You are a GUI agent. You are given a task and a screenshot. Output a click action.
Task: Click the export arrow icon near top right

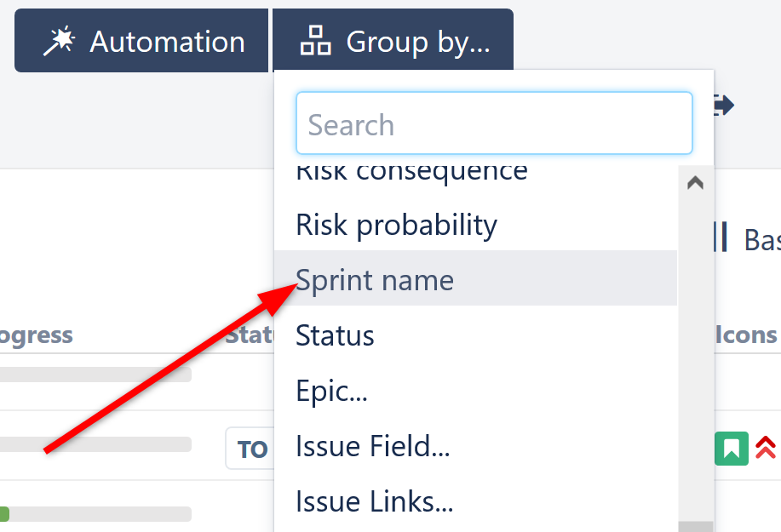[721, 106]
